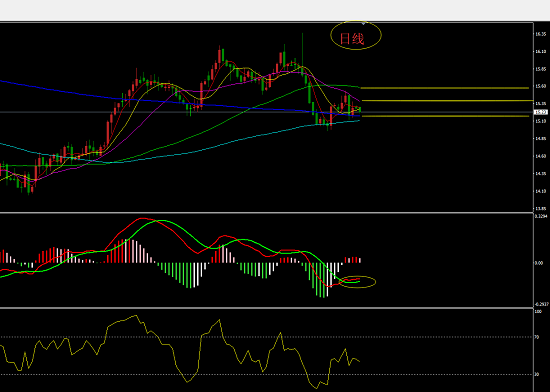This screenshot has width=550, height=392.
Task: Click the 14.85 price axis label
Action: point(541,138)
